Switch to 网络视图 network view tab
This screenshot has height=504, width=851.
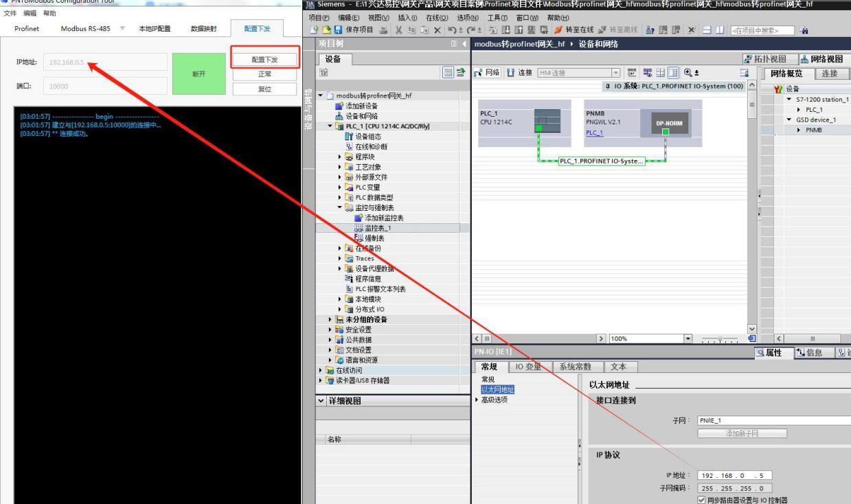pos(823,59)
